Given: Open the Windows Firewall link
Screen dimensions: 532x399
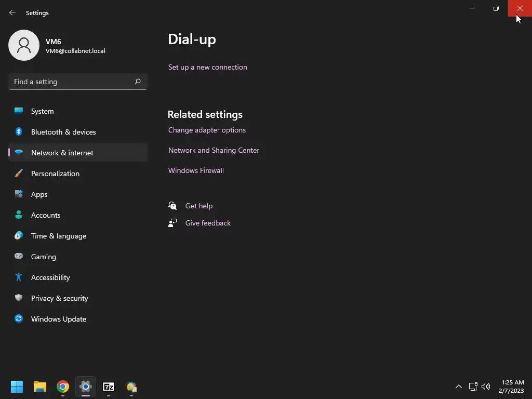Looking at the screenshot, I should click(x=196, y=170).
